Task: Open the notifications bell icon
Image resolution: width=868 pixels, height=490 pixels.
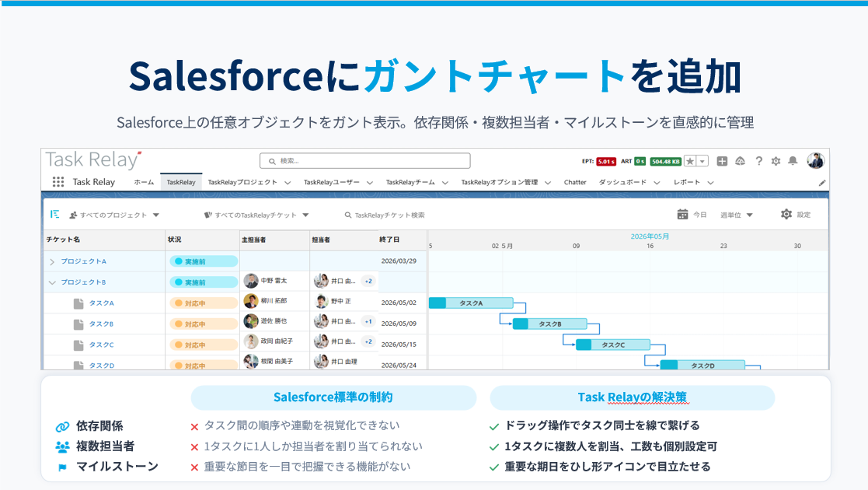Action: [793, 161]
